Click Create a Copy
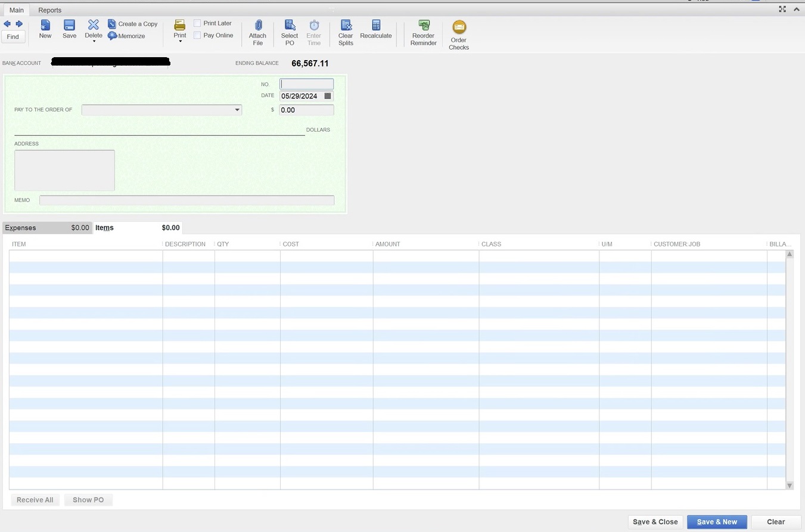Viewport: 805px width, 532px height. [132, 24]
